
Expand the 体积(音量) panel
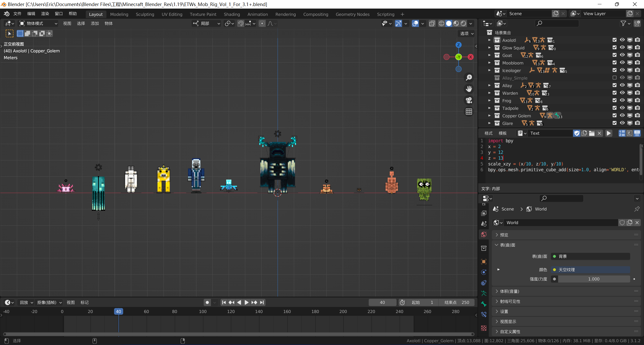click(x=509, y=291)
